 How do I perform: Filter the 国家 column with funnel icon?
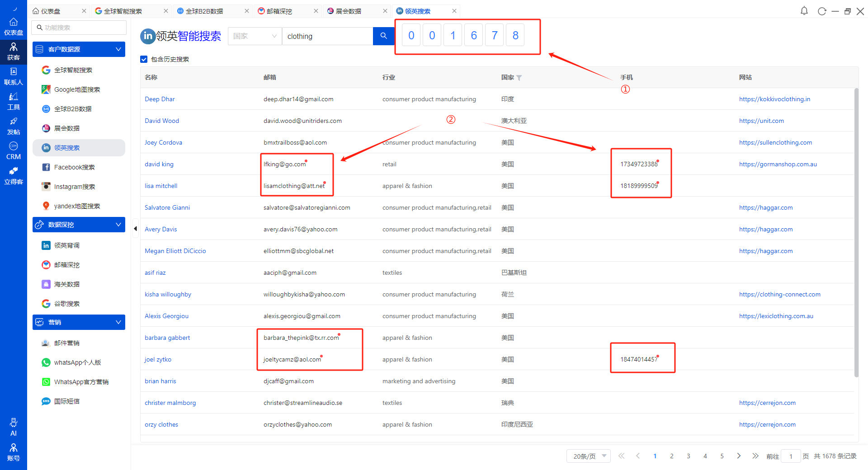click(519, 78)
